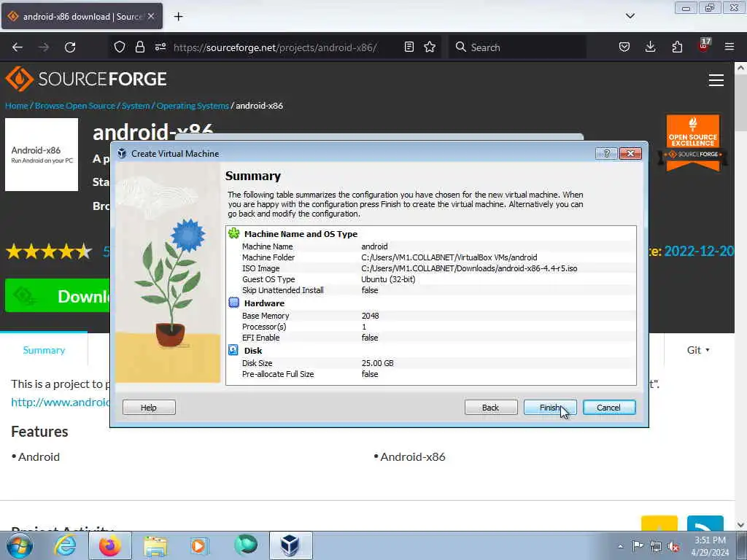
Task: Open the site permissions icon in the address bar
Action: click(160, 47)
